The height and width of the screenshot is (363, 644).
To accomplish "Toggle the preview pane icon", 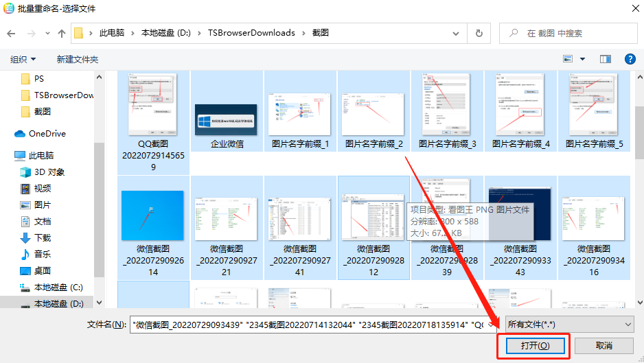I will point(605,59).
